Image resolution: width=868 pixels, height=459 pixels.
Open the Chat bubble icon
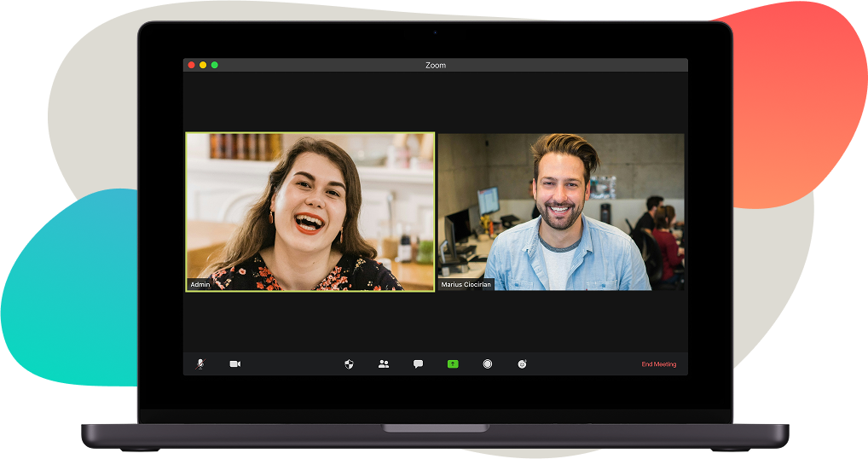pos(418,363)
